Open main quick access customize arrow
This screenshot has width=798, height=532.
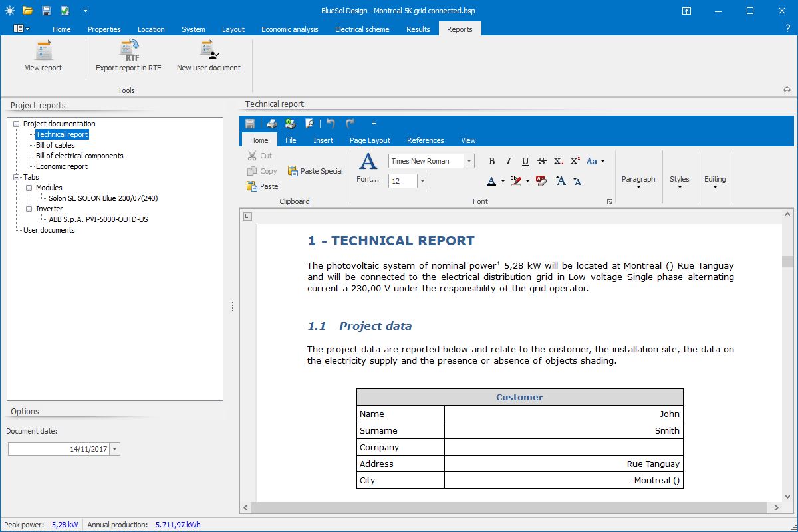85,11
